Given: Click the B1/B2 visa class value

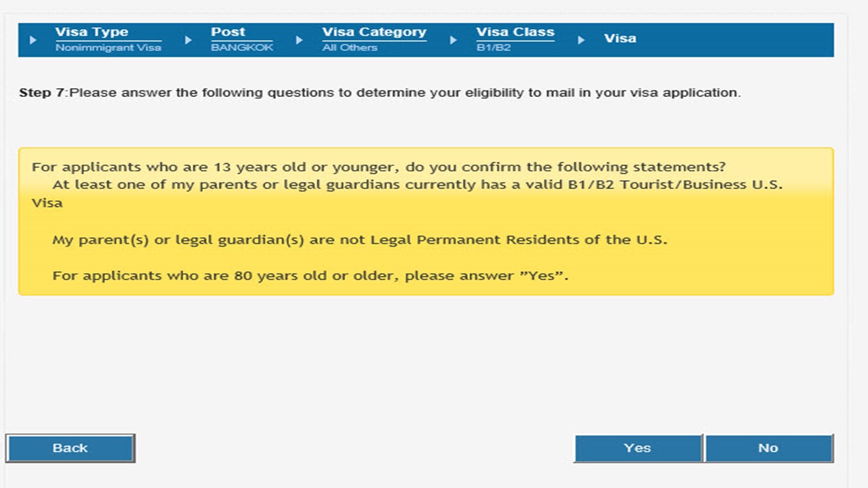Looking at the screenshot, I should click(493, 48).
